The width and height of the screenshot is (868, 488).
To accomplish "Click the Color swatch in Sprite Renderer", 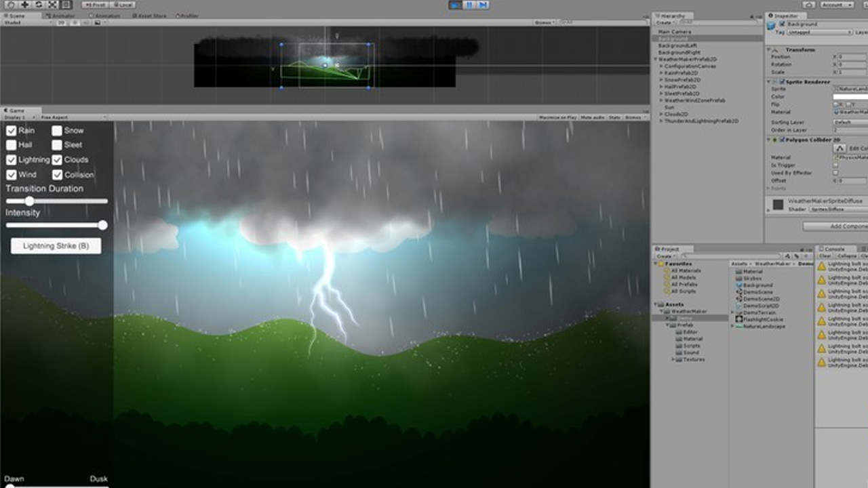I will (x=850, y=97).
